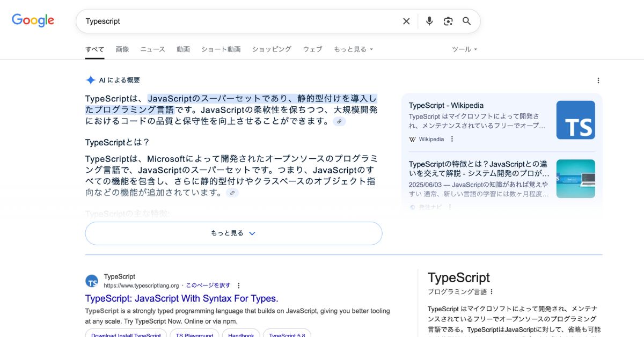Click the TypeScript - Wikipedia result thumbnail
The image size is (644, 337).
click(x=575, y=120)
